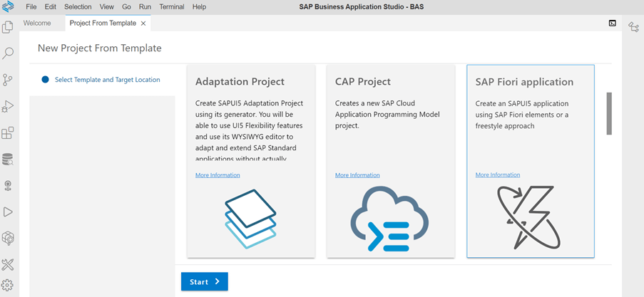The width and height of the screenshot is (644, 297).
Task: Click the template list vertical scrollbar thumb
Action: (609, 114)
